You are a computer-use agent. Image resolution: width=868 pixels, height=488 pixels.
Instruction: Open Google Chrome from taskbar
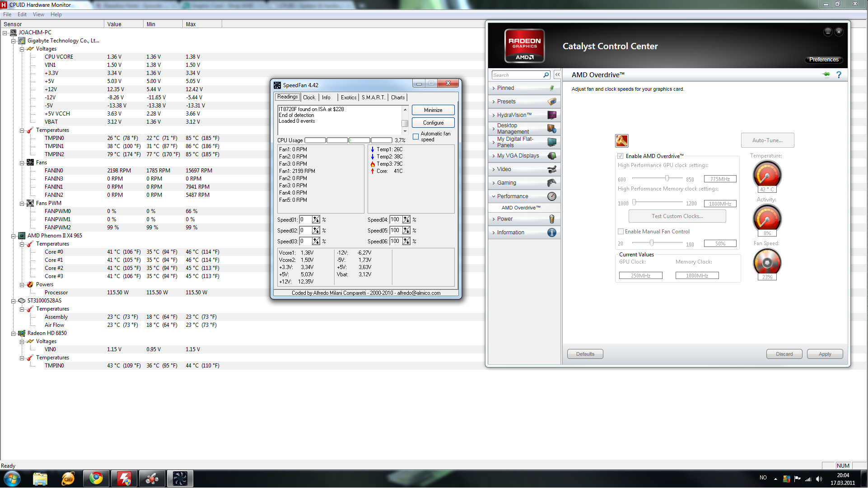96,479
